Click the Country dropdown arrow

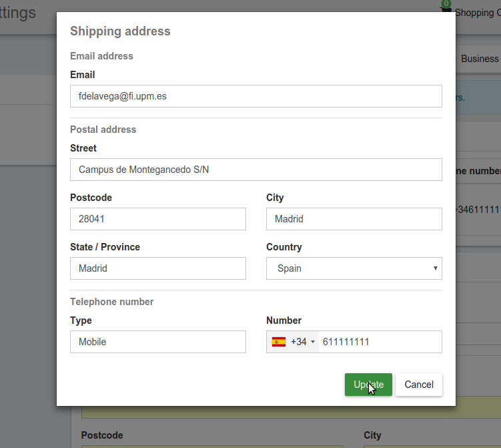point(435,268)
